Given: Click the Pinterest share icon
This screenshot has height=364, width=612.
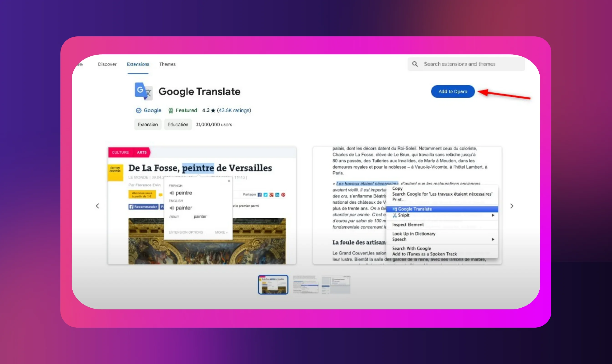Looking at the screenshot, I should click(x=283, y=195).
